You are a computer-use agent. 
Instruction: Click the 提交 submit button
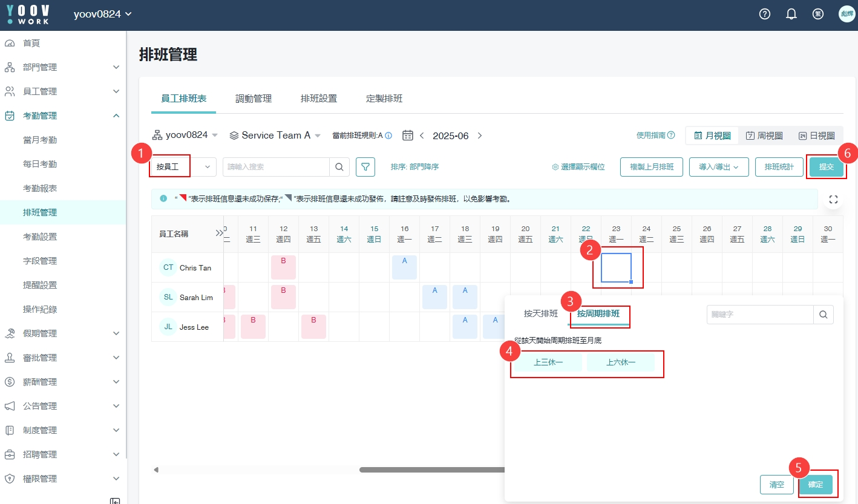tap(826, 167)
